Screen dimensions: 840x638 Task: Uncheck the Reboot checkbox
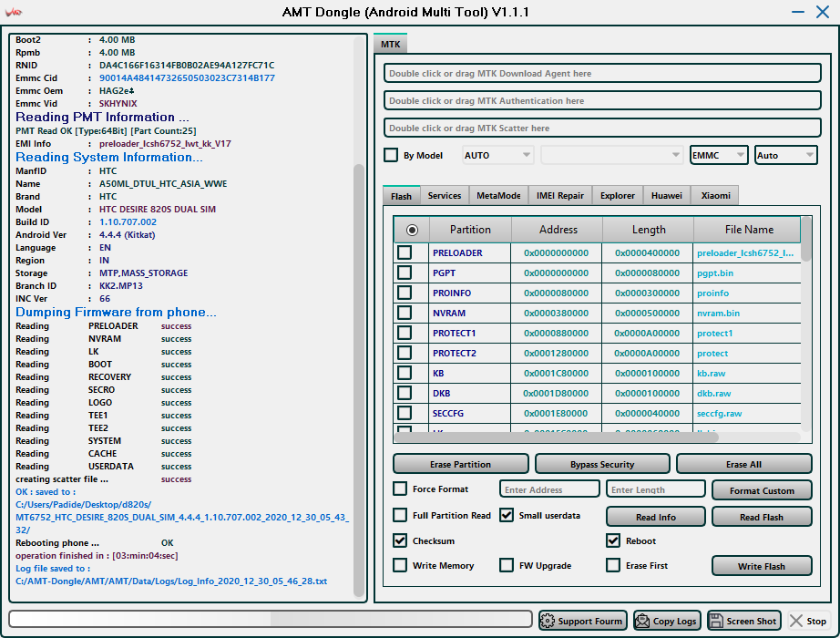pos(613,540)
